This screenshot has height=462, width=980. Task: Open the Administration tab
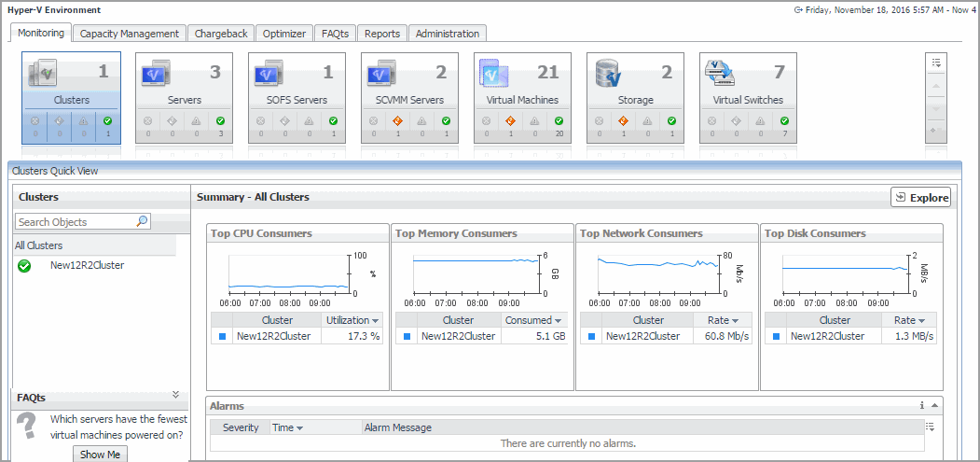[448, 34]
